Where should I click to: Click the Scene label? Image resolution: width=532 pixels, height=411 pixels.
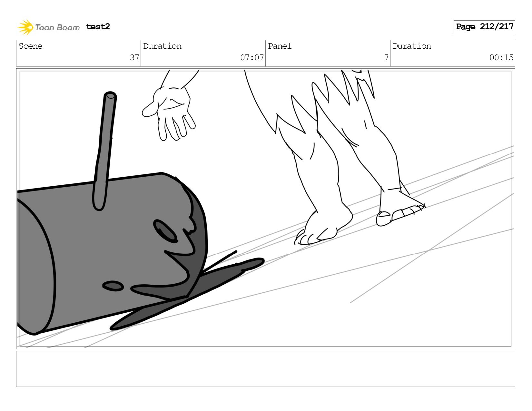tap(30, 46)
